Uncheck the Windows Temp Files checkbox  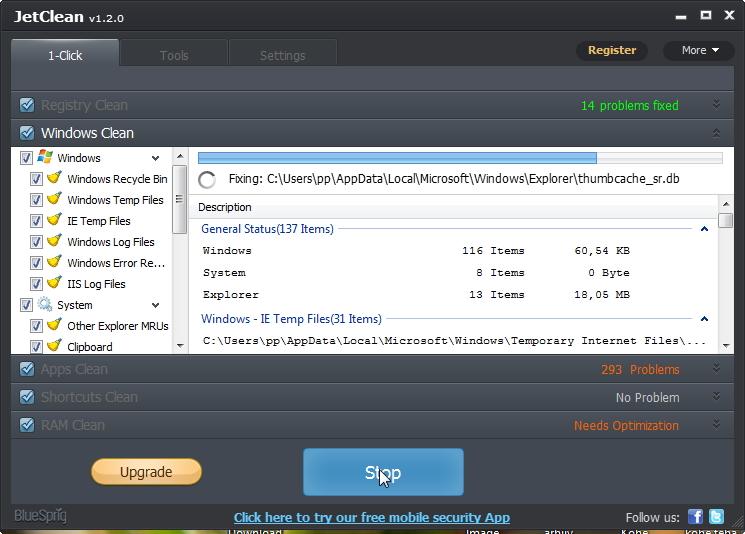point(36,200)
